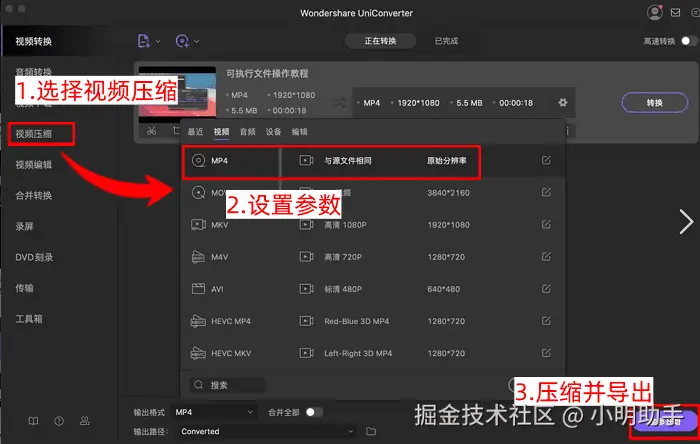Open the mail messages icon
Viewport: 700px width, 444px height.
point(675,12)
